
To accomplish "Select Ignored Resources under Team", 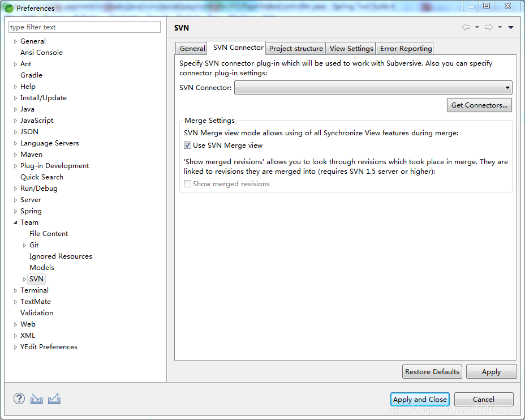I will 61,256.
